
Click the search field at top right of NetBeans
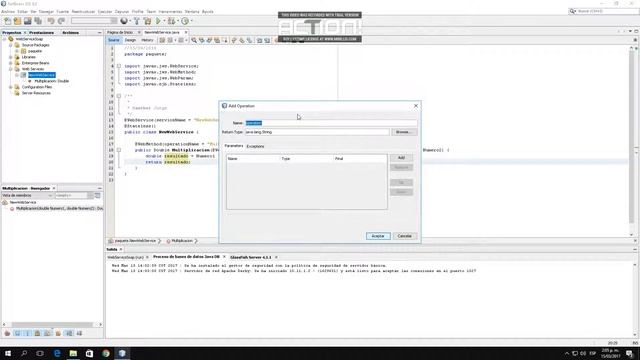click(x=604, y=11)
